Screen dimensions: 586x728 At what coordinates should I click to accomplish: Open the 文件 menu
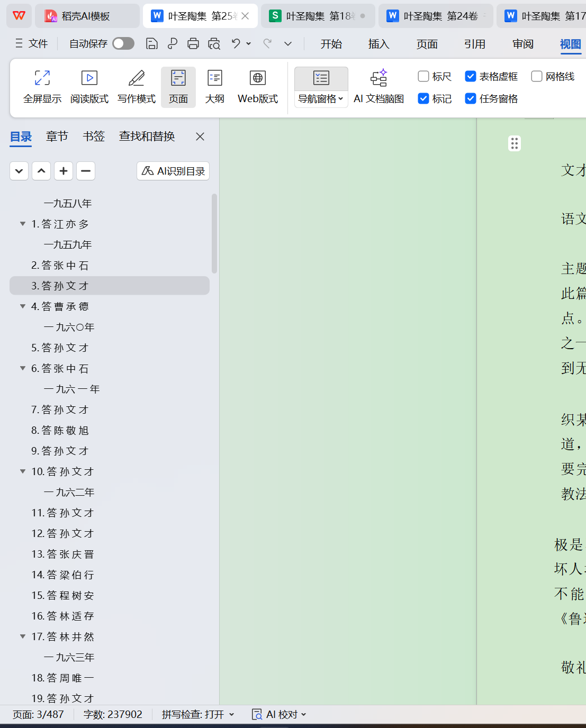pyautogui.click(x=32, y=43)
